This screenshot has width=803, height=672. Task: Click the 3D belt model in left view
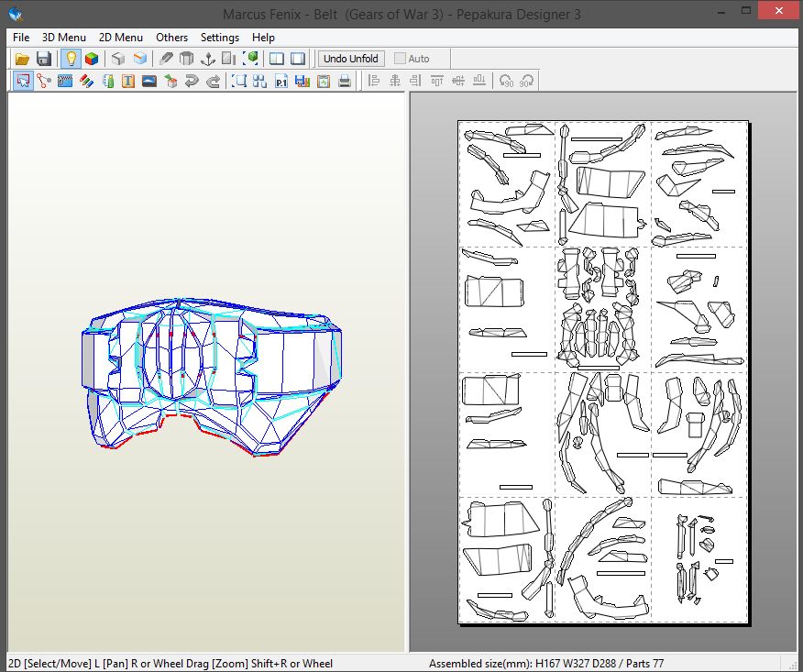point(212,377)
